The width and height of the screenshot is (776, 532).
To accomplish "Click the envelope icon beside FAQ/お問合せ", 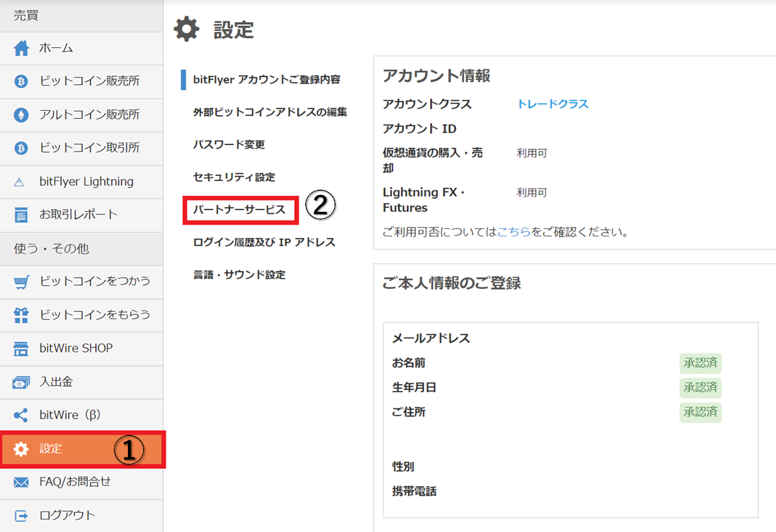I will tap(21, 482).
